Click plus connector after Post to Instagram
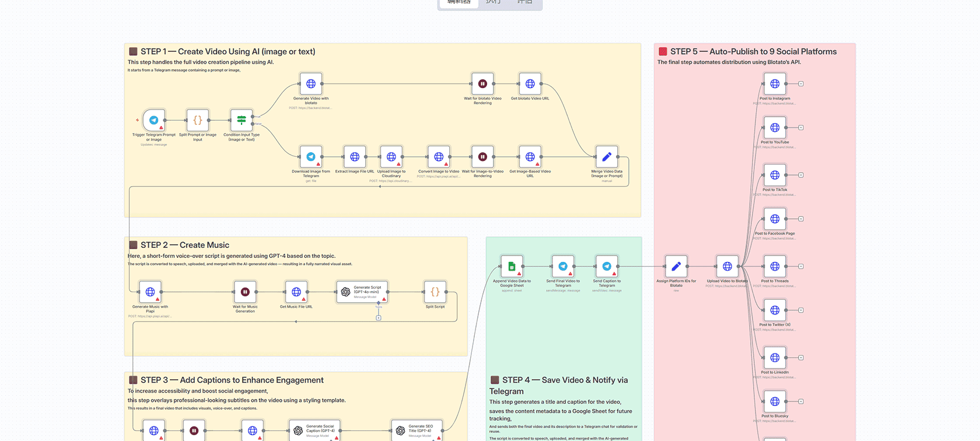This screenshot has height=441, width=980. (x=801, y=84)
